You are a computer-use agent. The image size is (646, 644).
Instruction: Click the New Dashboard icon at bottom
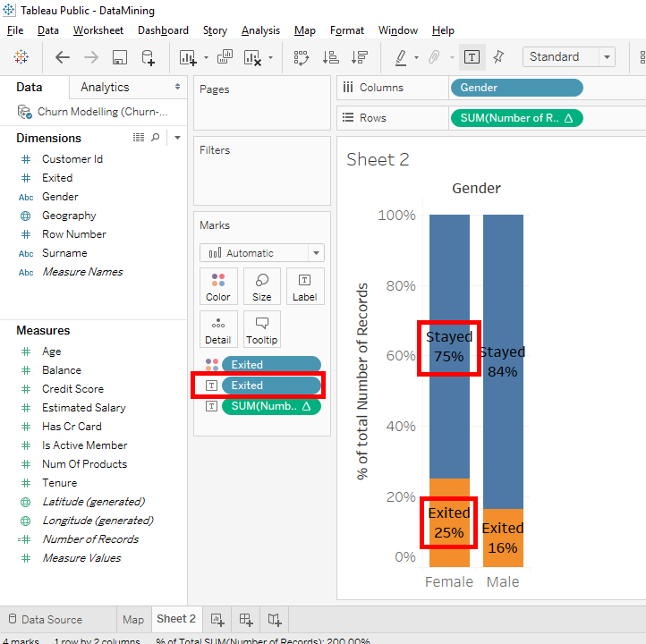pos(246,619)
